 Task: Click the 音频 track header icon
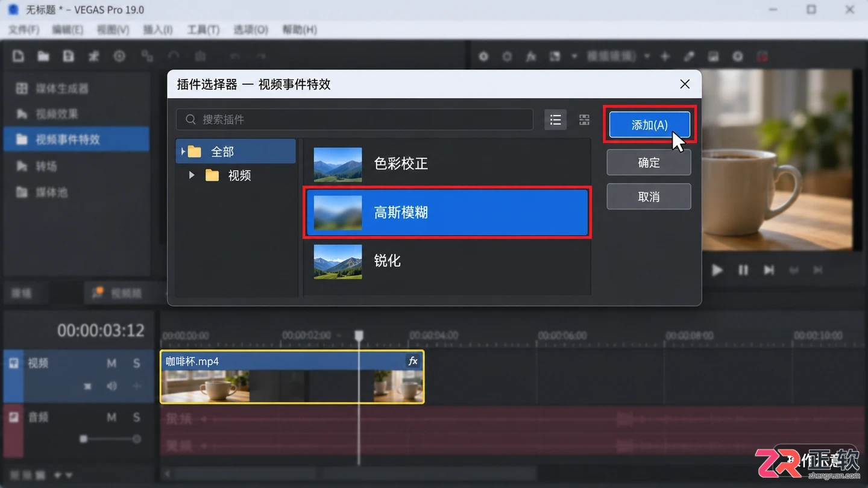[x=13, y=417]
